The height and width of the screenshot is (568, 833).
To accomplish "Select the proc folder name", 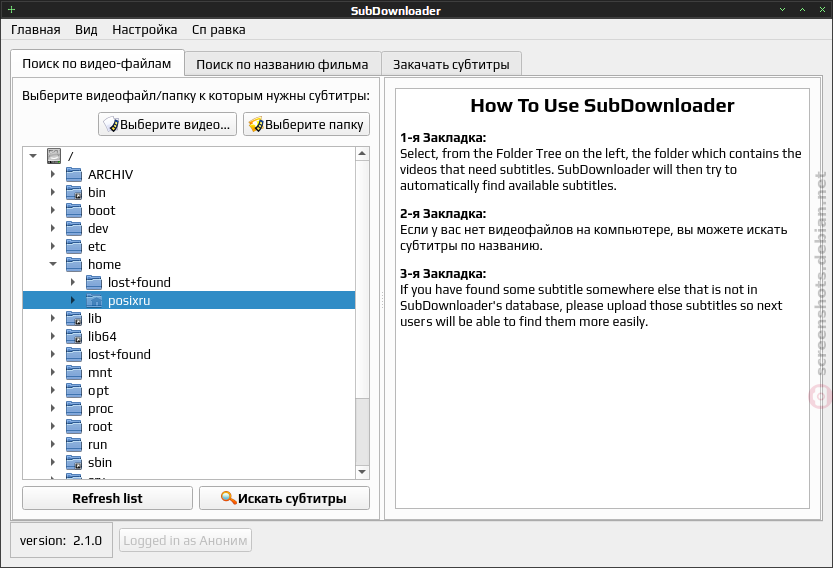I will tap(100, 409).
